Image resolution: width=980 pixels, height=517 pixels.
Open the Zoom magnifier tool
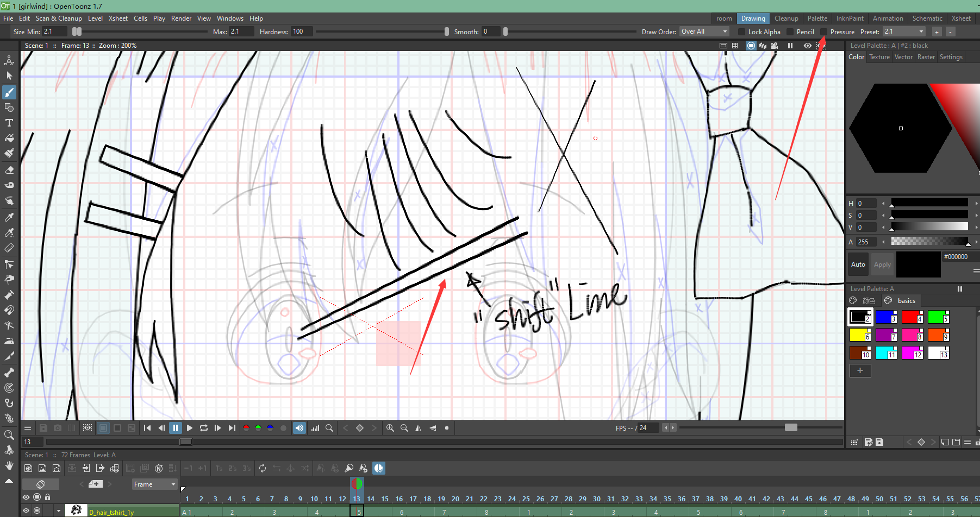(x=9, y=434)
